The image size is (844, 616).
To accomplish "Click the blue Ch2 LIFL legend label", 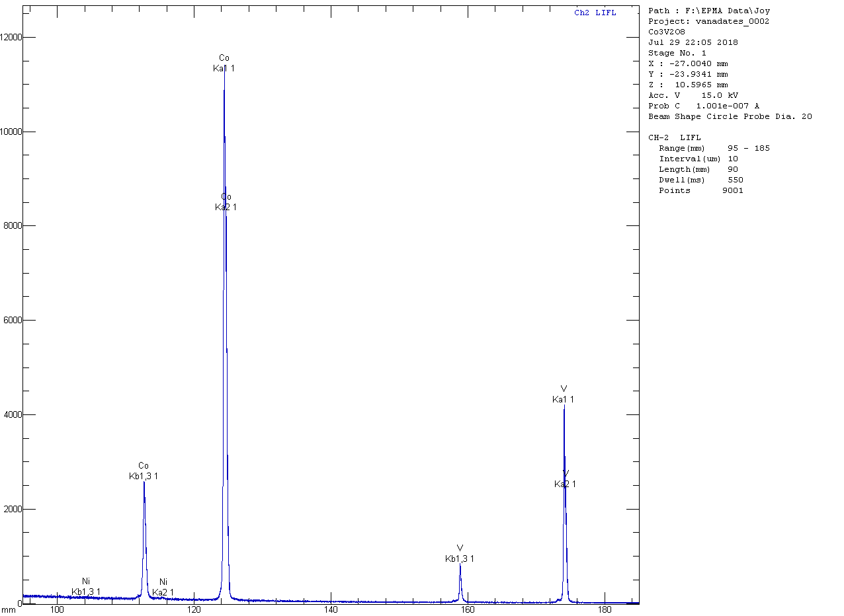I will [x=595, y=13].
